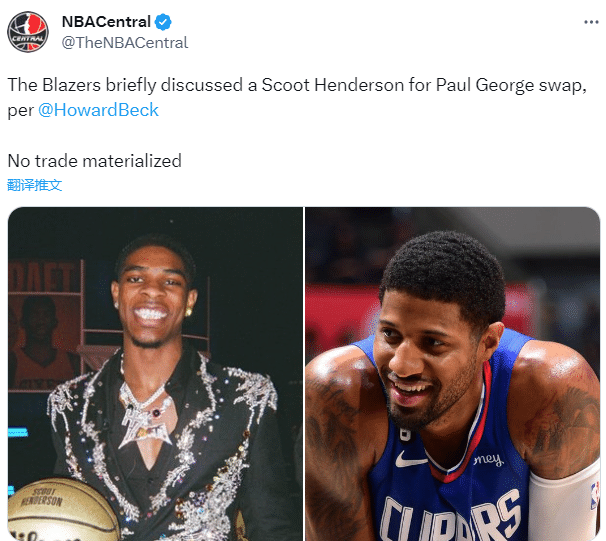The image size is (606, 541).
Task: Click the tweet text about the Blazers swap
Action: (297, 97)
